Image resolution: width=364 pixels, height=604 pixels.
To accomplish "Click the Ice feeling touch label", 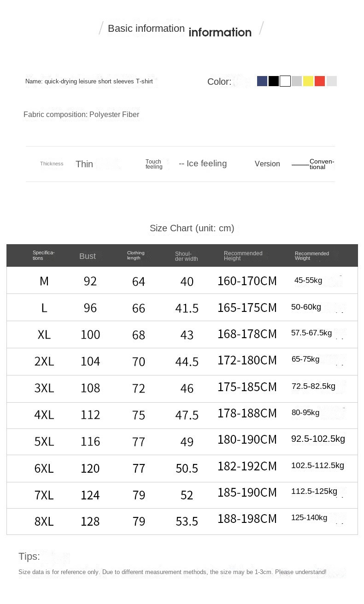I will (203, 164).
